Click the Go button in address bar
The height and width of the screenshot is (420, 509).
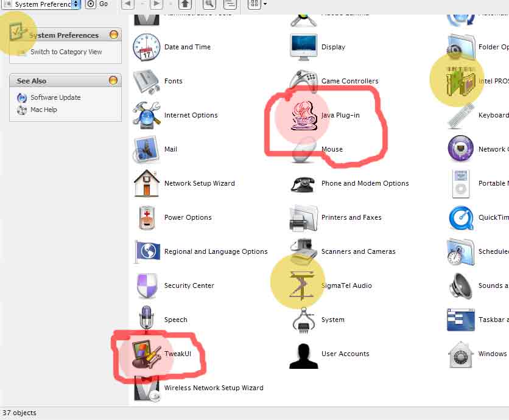[97, 4]
